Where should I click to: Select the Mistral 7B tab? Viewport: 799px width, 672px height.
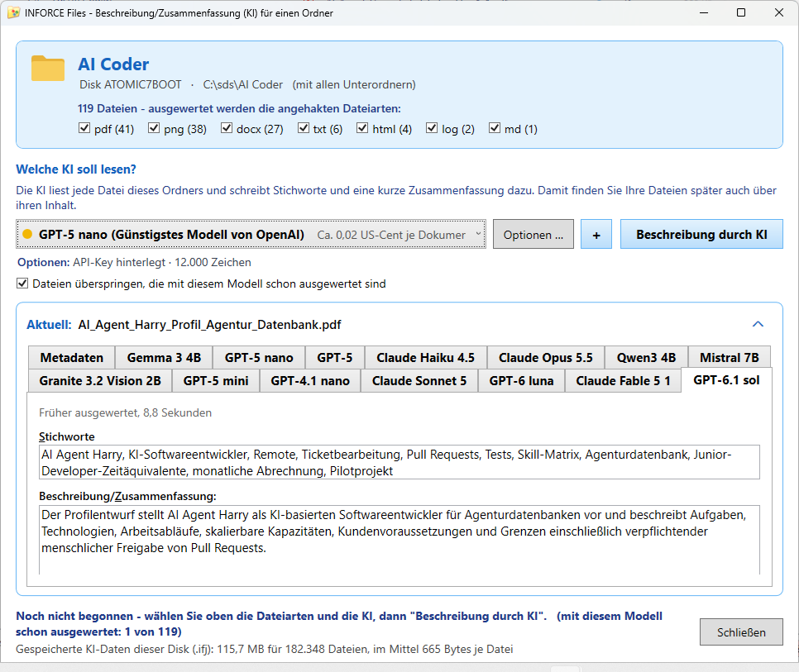(730, 357)
